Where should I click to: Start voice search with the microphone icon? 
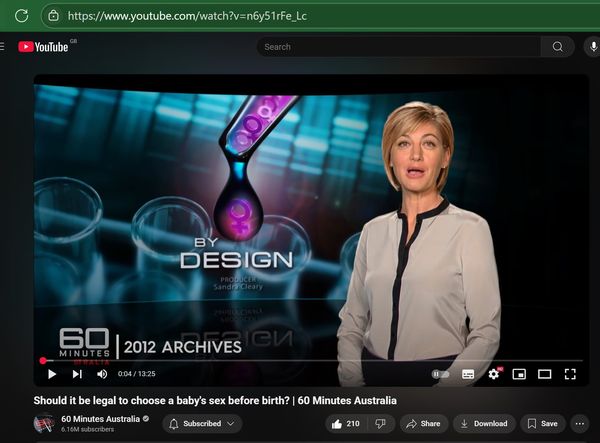(x=593, y=47)
